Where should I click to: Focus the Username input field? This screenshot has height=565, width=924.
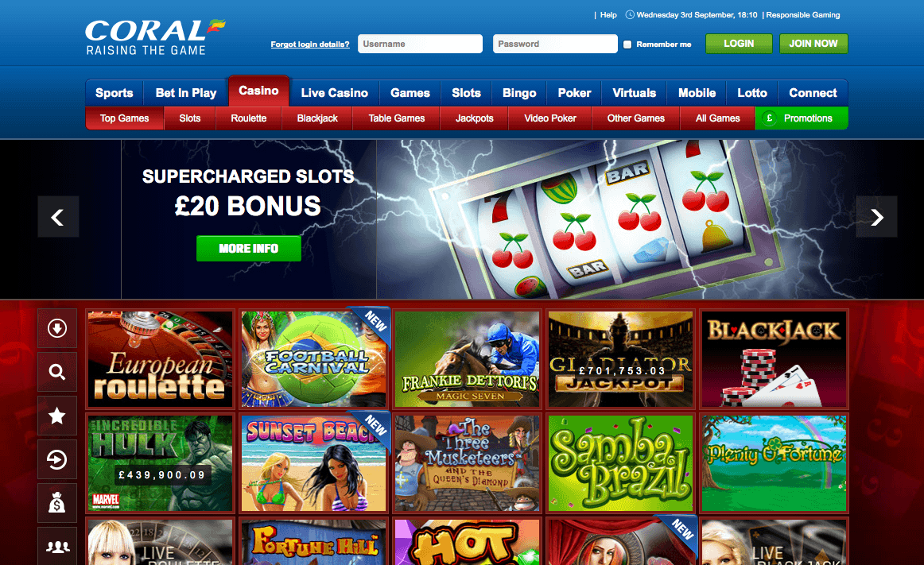[x=420, y=44]
